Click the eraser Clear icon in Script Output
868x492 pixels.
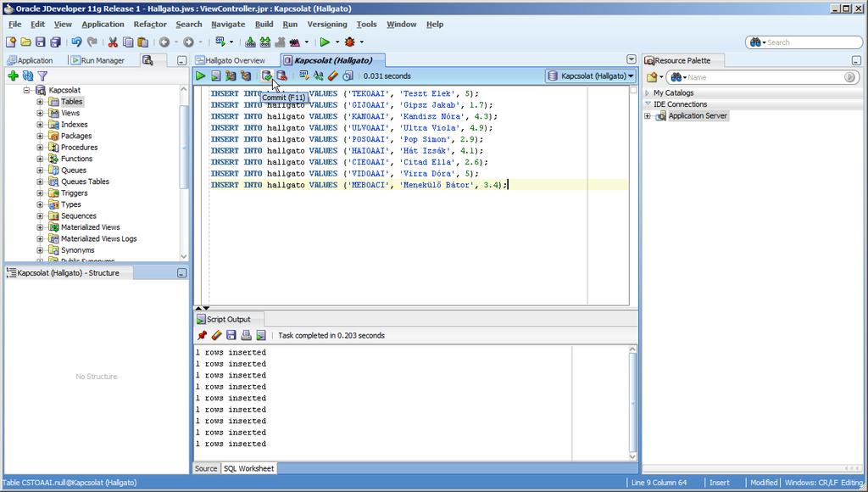[216, 335]
